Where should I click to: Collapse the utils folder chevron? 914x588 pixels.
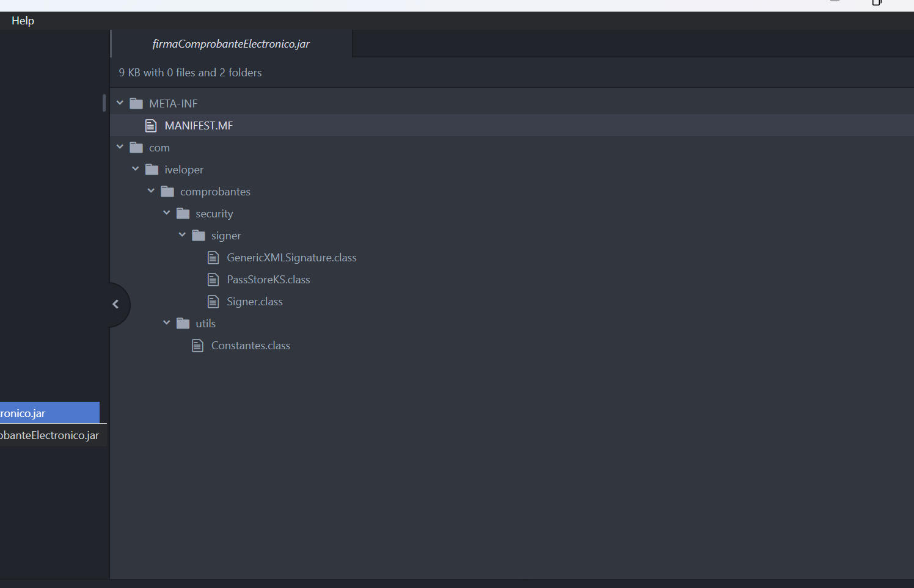click(167, 323)
